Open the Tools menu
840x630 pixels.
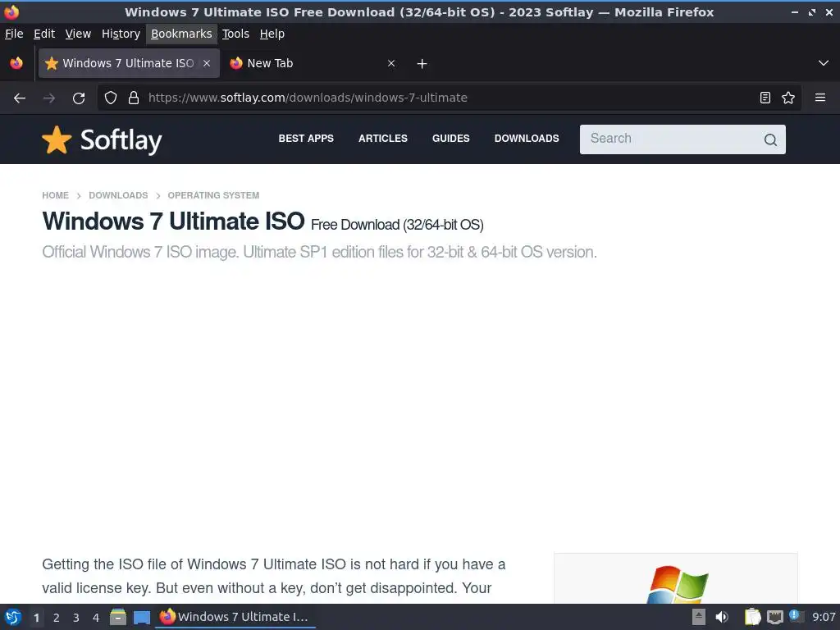point(235,34)
